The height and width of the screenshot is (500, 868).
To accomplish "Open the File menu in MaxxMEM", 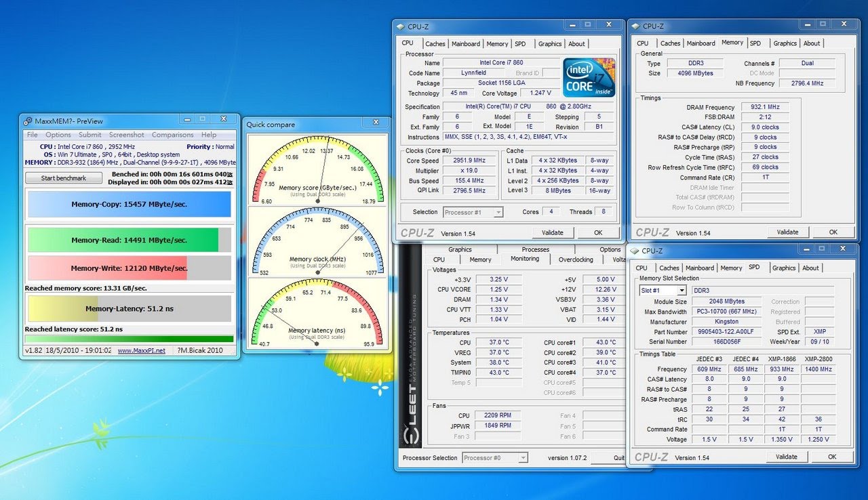I will (32, 135).
